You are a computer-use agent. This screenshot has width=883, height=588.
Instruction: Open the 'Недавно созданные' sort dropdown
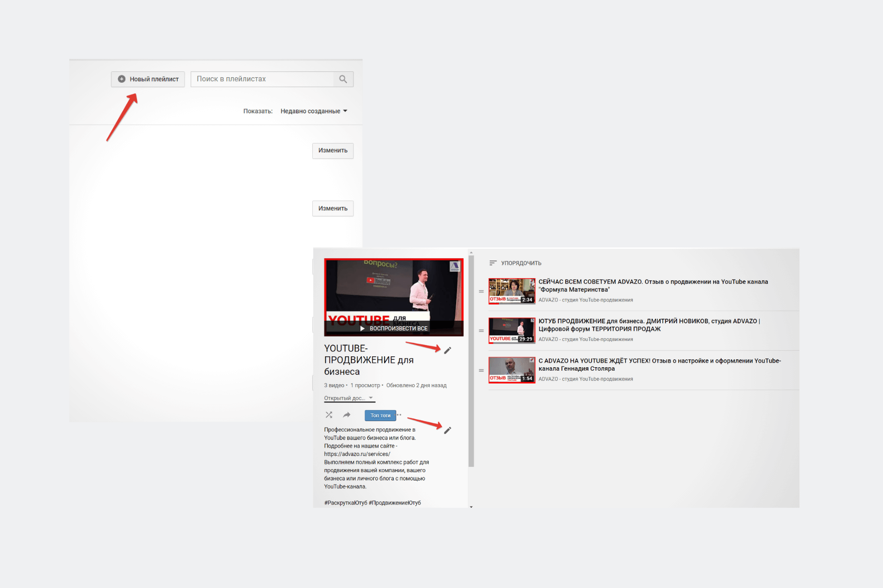314,111
